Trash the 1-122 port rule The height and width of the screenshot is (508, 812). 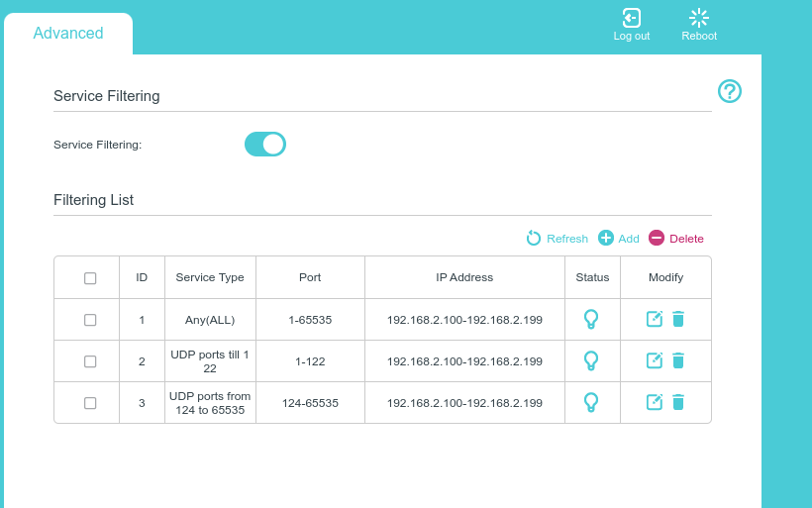click(678, 359)
